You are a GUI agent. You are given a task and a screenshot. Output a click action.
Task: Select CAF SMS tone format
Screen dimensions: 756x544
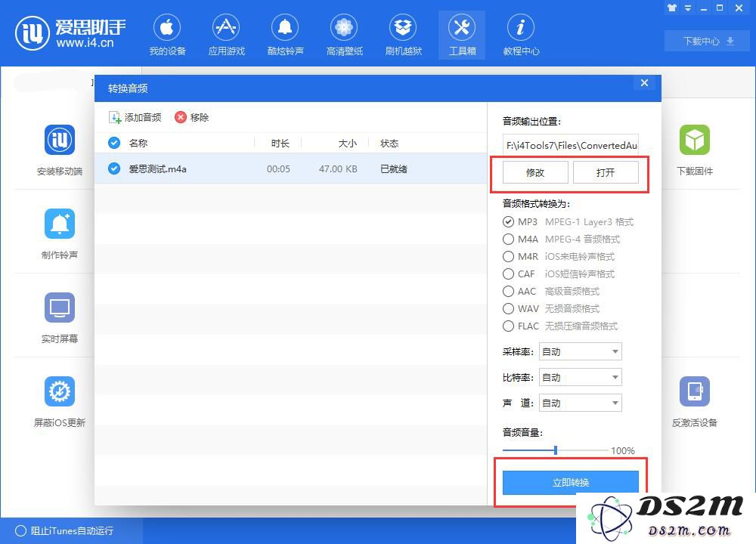(508, 274)
